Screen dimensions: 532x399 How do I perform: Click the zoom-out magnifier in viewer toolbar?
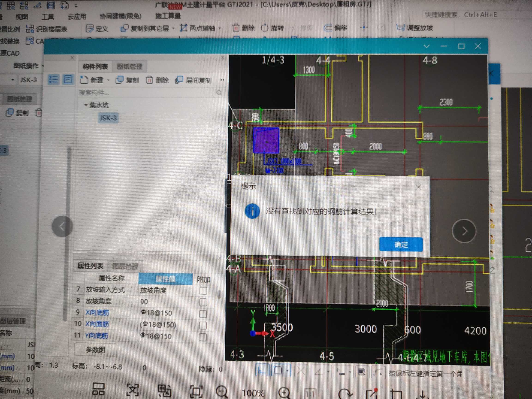(221, 392)
